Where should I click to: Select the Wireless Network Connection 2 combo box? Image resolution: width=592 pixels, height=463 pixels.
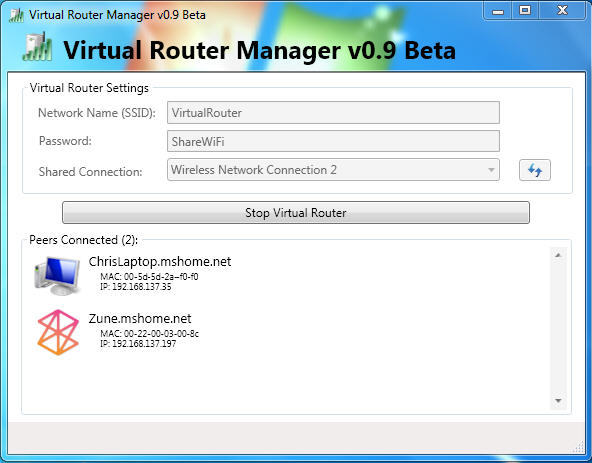tap(333, 170)
